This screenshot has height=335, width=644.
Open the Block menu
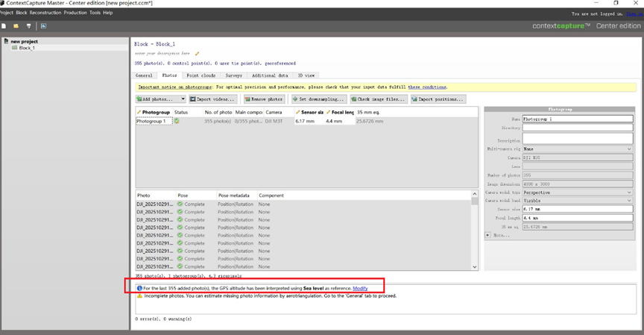pos(22,13)
